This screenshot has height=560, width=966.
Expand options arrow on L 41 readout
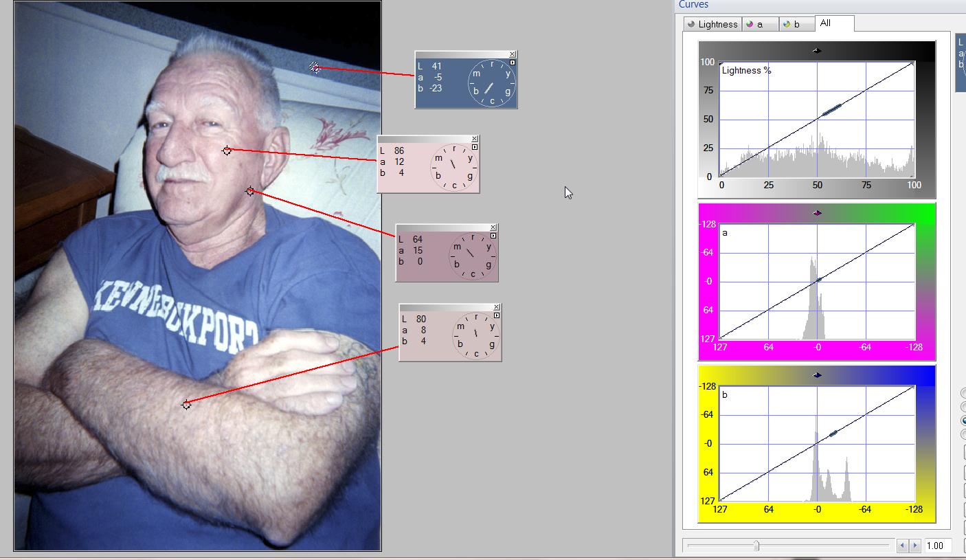(x=513, y=63)
